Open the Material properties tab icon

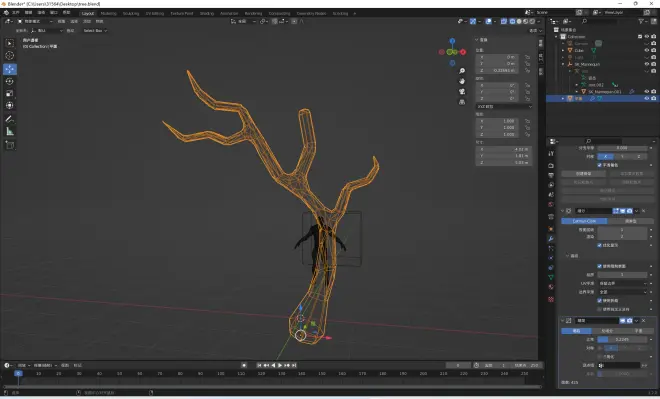click(551, 287)
